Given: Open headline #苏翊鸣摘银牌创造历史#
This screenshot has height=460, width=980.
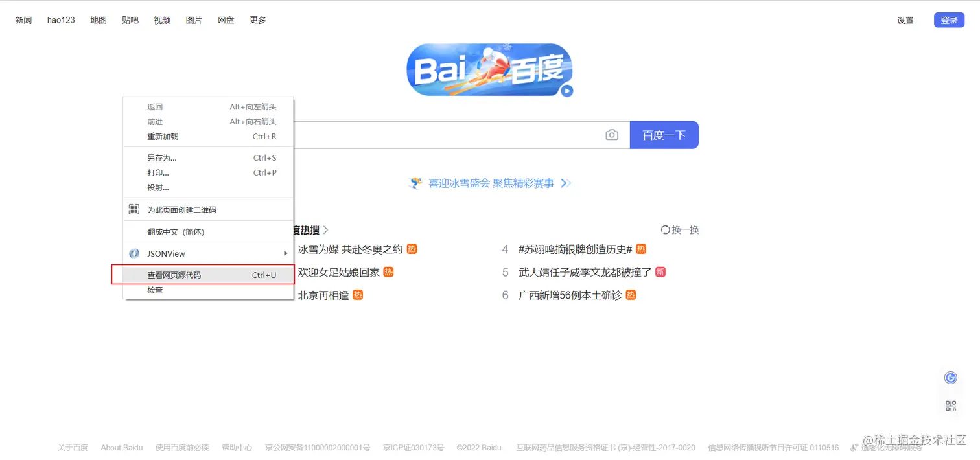Looking at the screenshot, I should tap(575, 249).
